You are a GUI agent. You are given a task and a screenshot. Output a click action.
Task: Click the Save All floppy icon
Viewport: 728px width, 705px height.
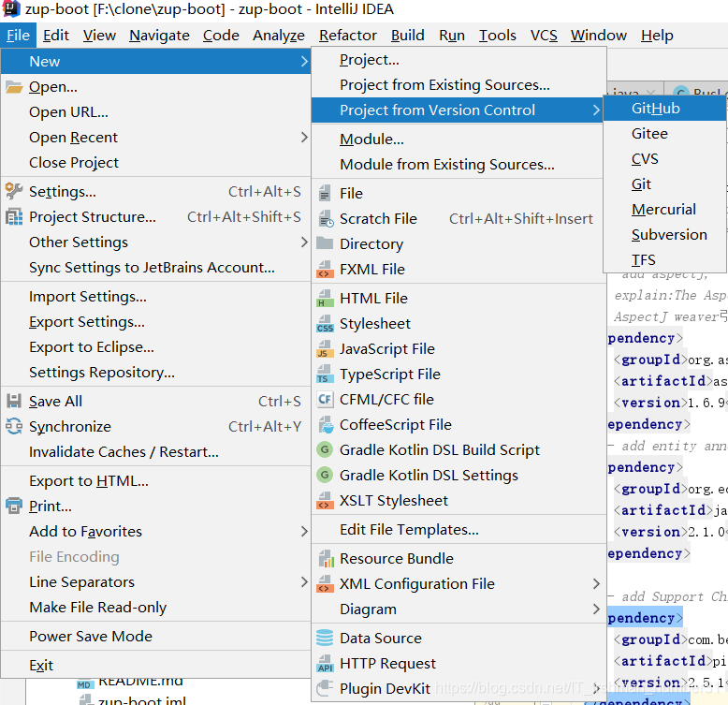pos(14,401)
